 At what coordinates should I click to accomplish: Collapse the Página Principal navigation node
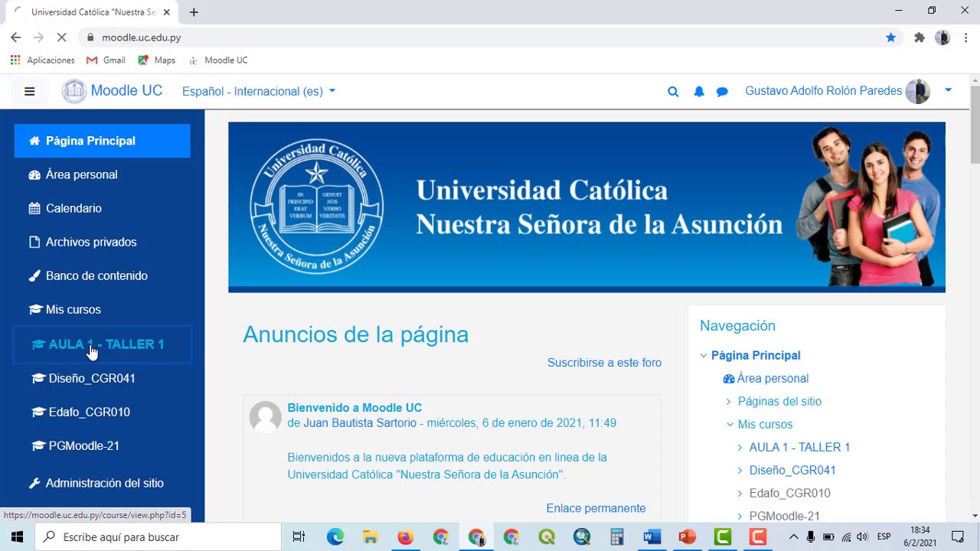point(704,355)
